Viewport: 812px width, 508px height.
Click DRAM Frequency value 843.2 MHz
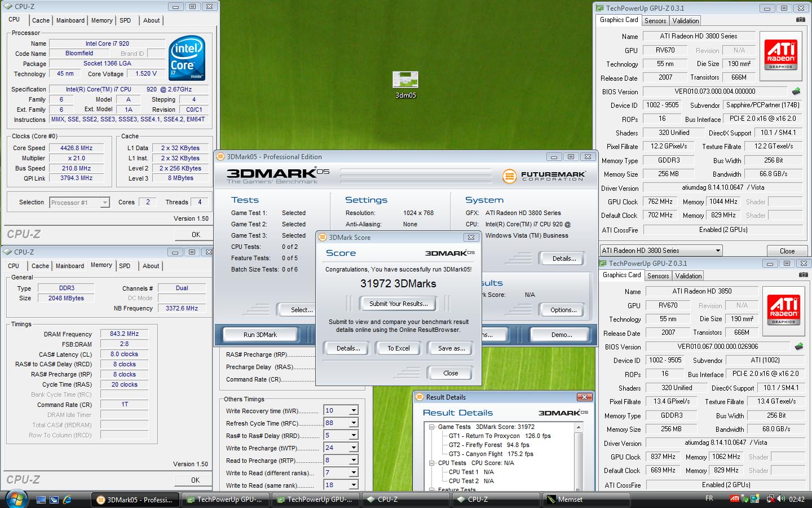[124, 334]
